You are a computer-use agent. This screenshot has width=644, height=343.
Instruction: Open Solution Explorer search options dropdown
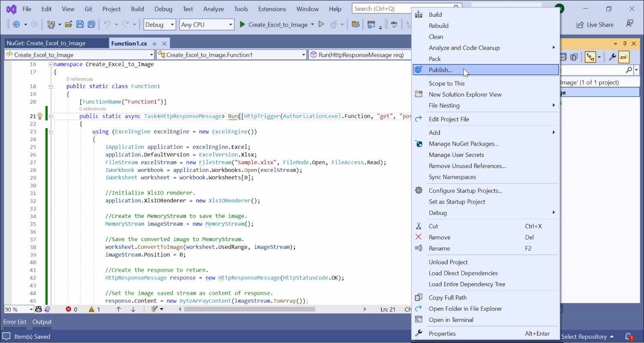coord(636,70)
